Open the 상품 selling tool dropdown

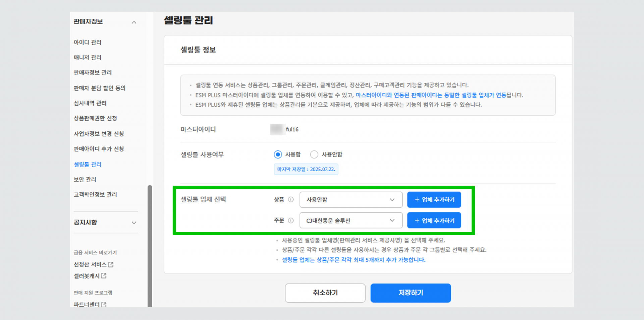pyautogui.click(x=351, y=200)
